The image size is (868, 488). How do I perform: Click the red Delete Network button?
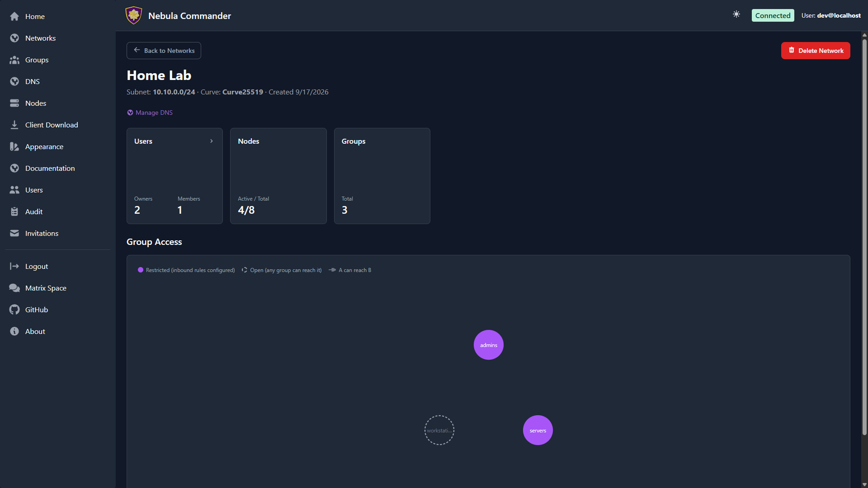tap(816, 51)
